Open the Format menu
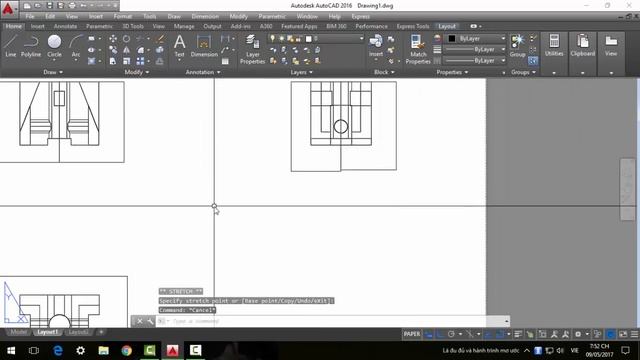Viewport: 640px width, 360px height. pyautogui.click(x=122, y=16)
